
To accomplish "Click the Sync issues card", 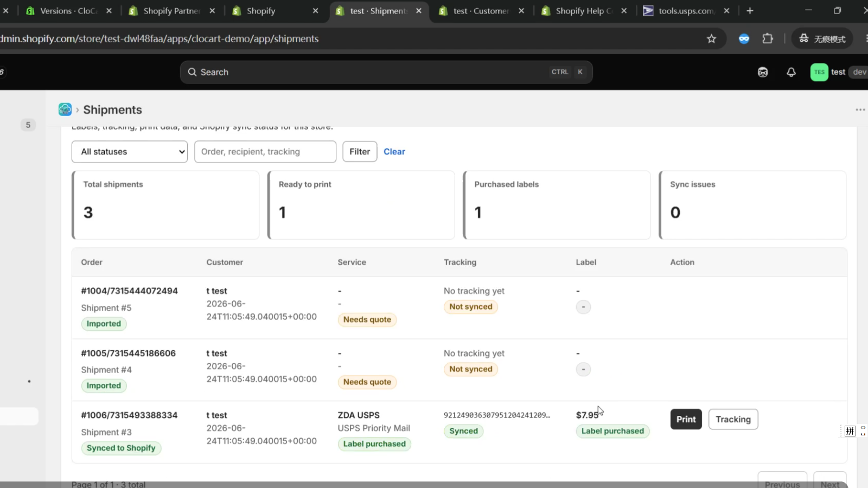I will click(x=752, y=205).
